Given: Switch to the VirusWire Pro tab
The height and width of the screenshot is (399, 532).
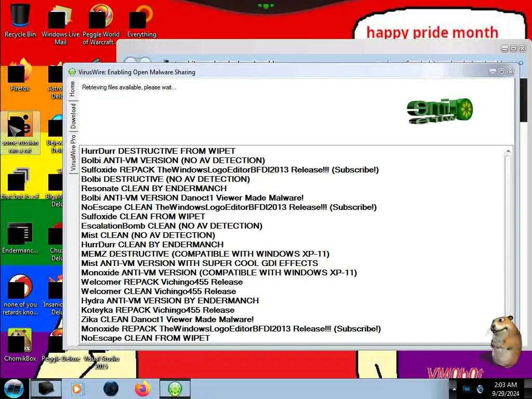Looking at the screenshot, I should 73,153.
